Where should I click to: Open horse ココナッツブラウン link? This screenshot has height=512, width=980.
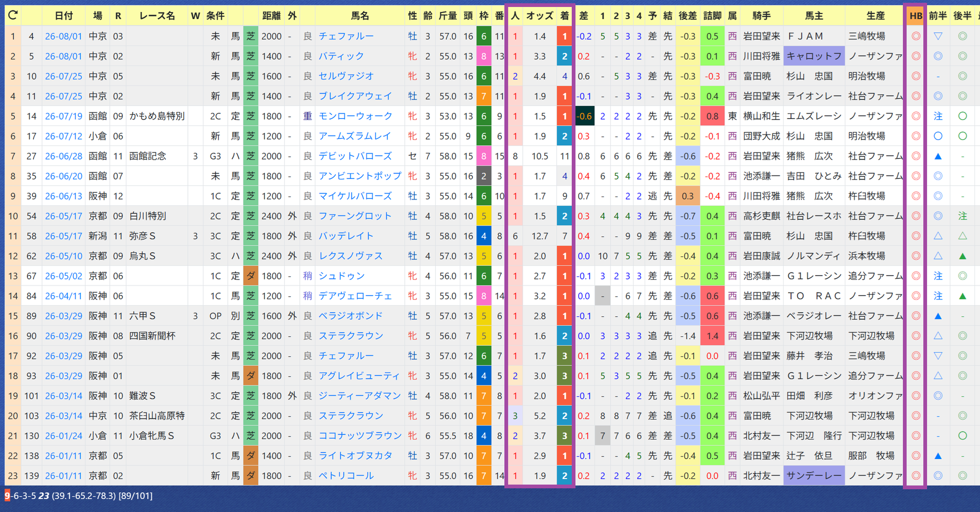coord(360,435)
